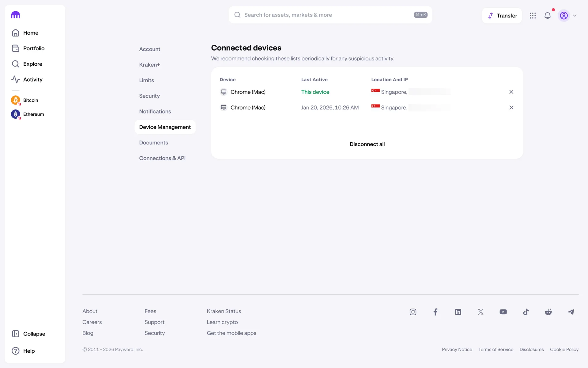Image resolution: width=588 pixels, height=368 pixels.
Task: Focus the assets and markets search field
Action: click(x=328, y=15)
